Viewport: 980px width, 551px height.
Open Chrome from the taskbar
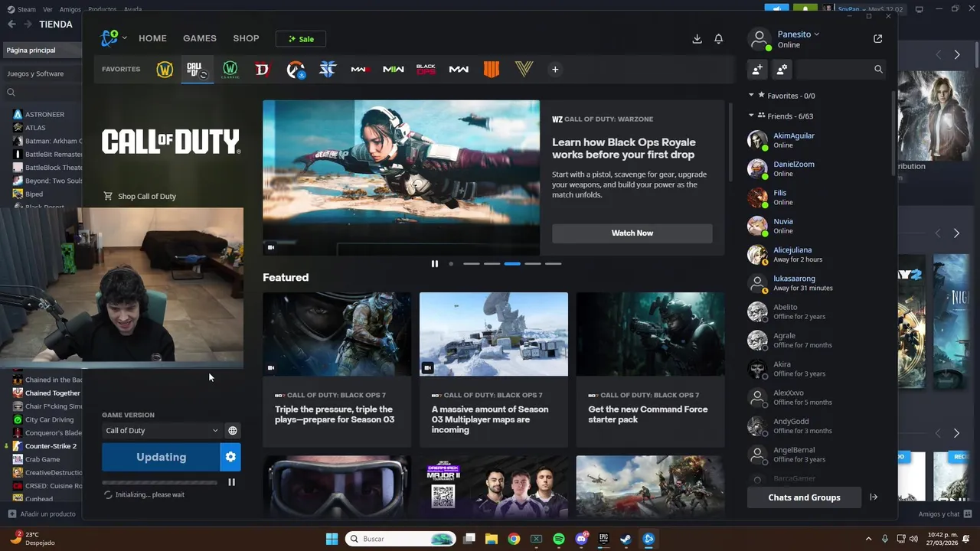[514, 539]
